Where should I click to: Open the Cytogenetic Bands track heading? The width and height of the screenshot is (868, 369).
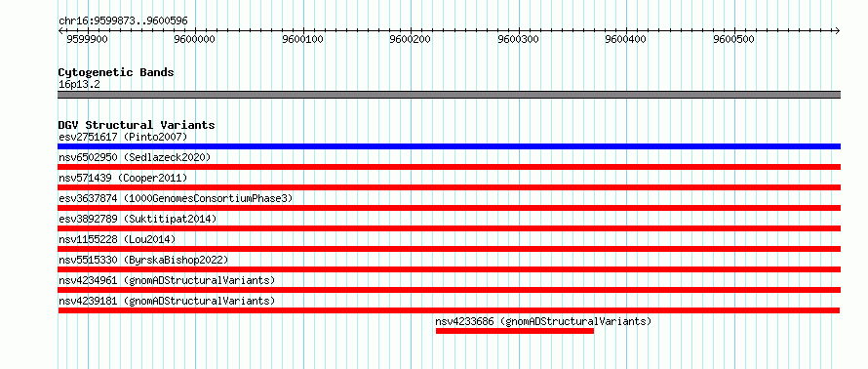(116, 72)
